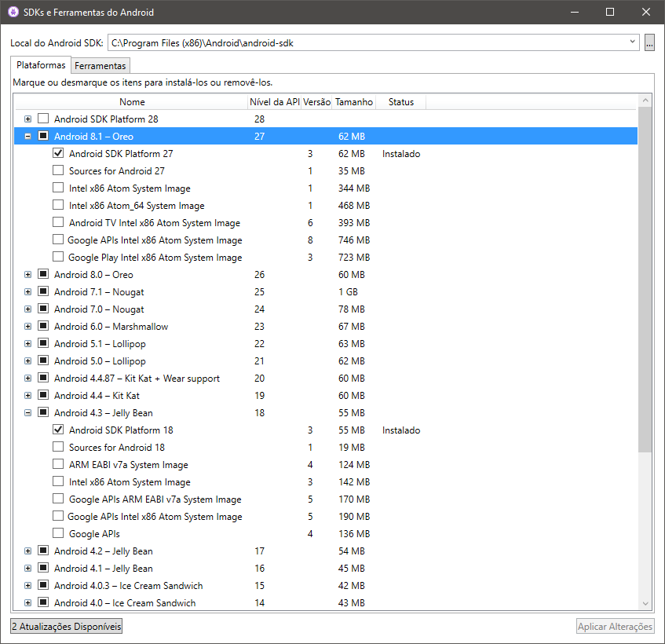665x644 pixels.
Task: Expand the Android 4.4 – Kit Kat node
Action: pyautogui.click(x=27, y=396)
